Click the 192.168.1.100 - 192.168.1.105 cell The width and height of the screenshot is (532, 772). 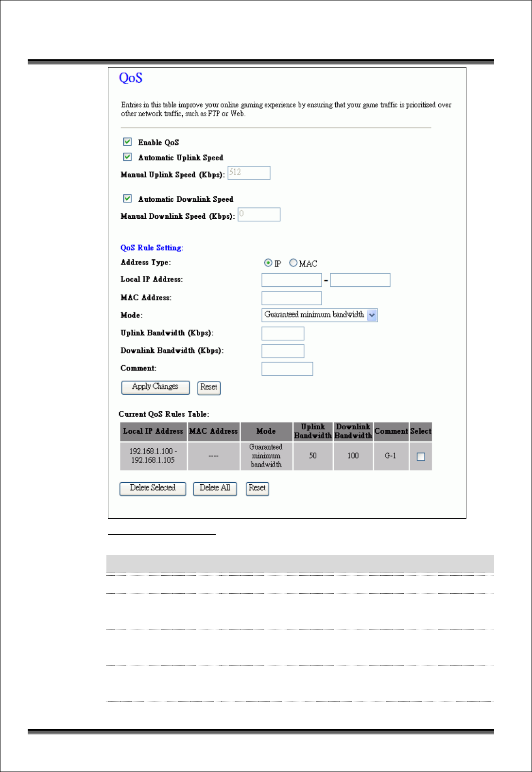pos(153,456)
